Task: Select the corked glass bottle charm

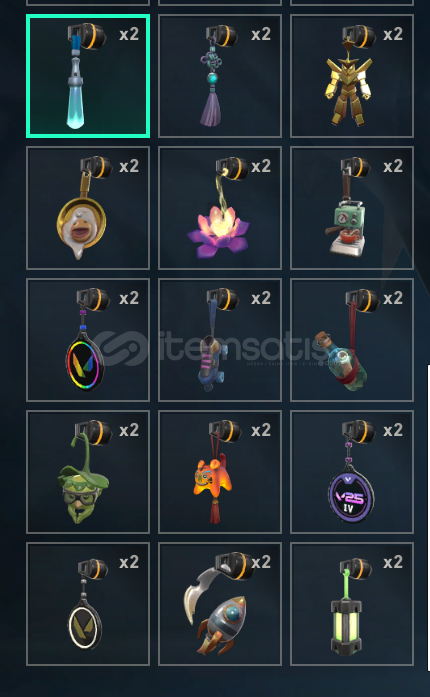Action: click(x=352, y=340)
